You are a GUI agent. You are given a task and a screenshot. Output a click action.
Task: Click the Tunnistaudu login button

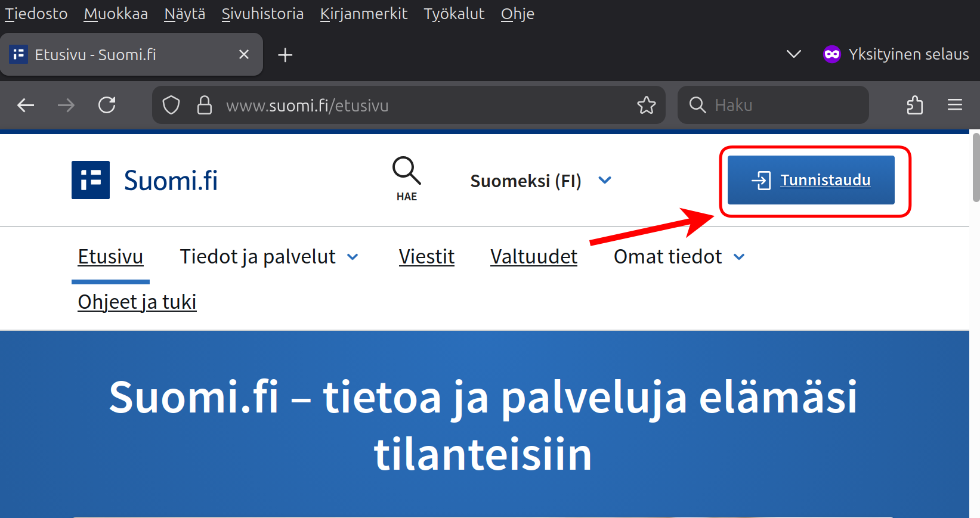click(x=811, y=180)
